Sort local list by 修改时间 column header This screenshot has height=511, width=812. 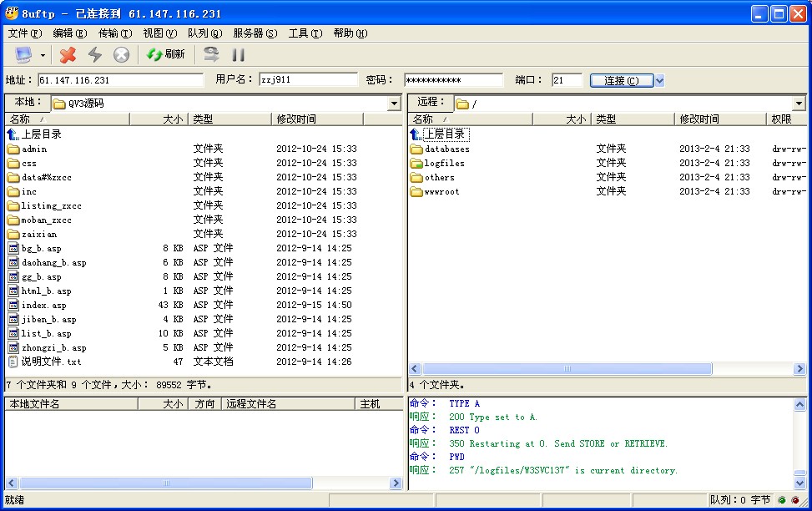pyautogui.click(x=317, y=119)
